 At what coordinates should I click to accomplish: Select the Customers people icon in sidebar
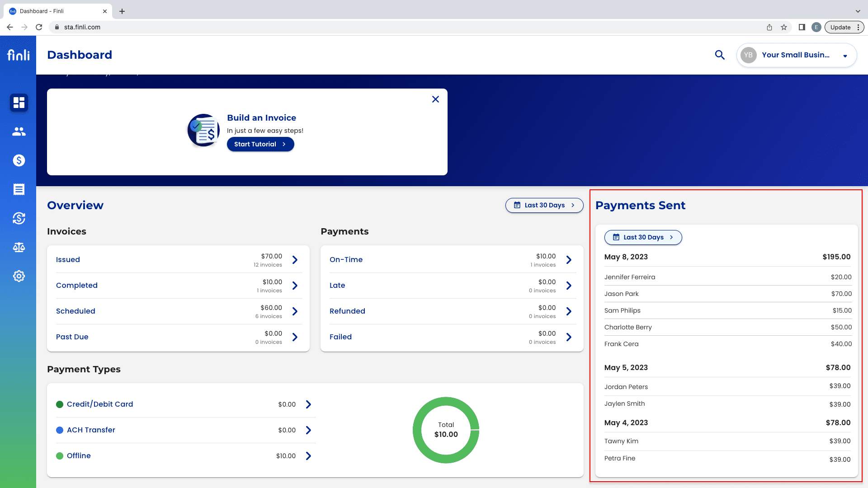19,131
